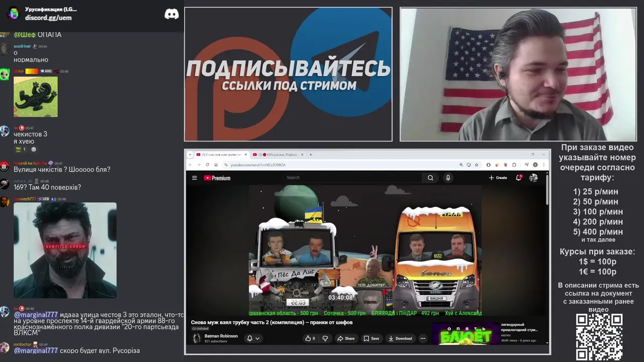Image resolution: width=644 pixels, height=362 pixels.
Task: Open the 'ОПЯТЬ БЛЮЁТ' recommended video thumbnail
Action: [x=465, y=333]
